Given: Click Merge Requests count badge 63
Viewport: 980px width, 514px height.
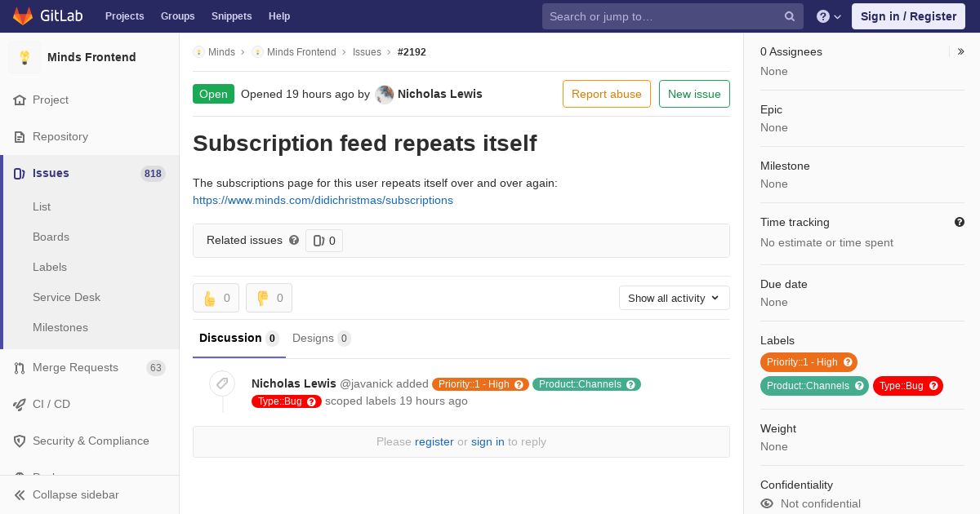Looking at the screenshot, I should (156, 368).
